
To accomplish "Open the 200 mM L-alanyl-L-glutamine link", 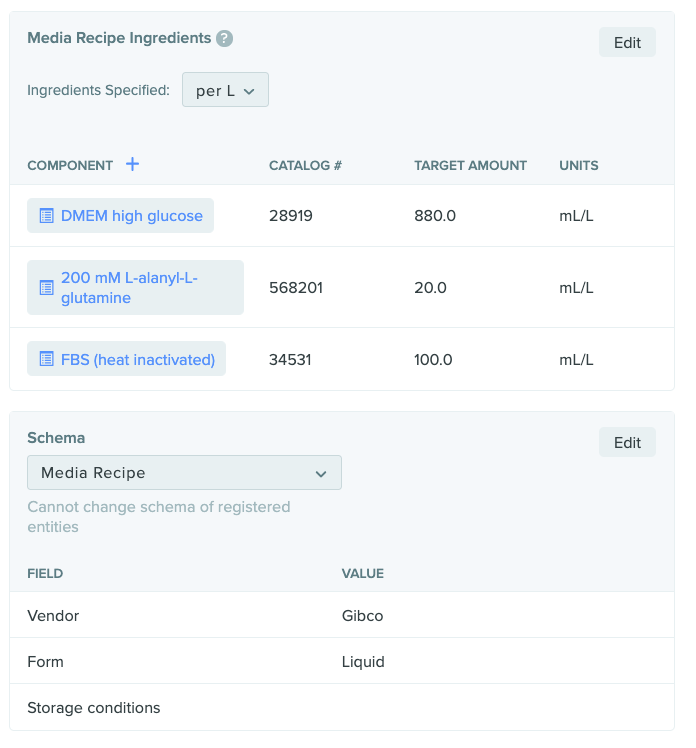I will (129, 288).
